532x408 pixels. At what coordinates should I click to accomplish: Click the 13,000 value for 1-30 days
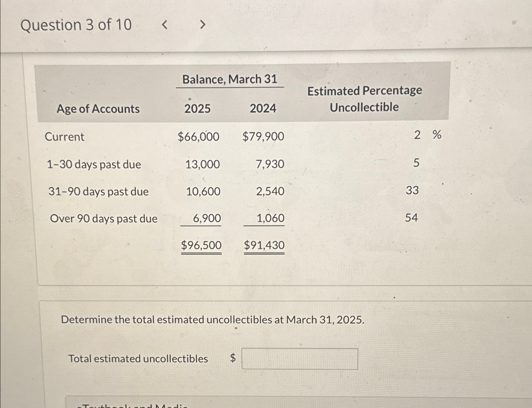point(202,164)
